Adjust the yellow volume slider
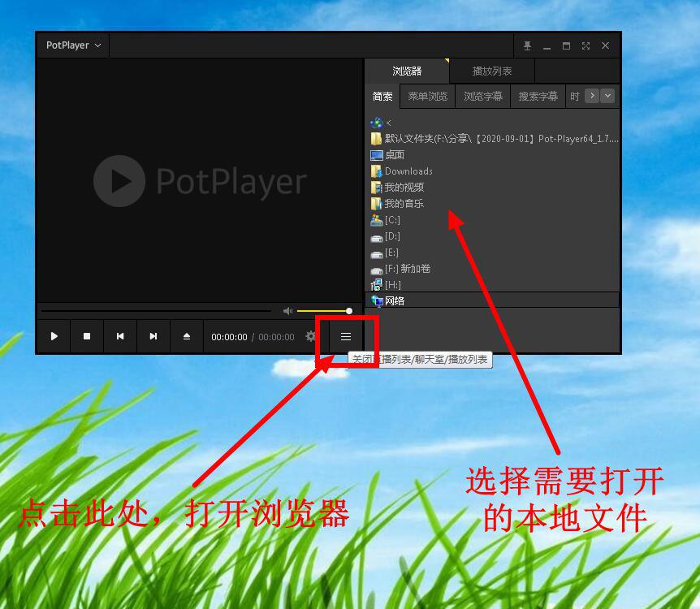 (325, 311)
